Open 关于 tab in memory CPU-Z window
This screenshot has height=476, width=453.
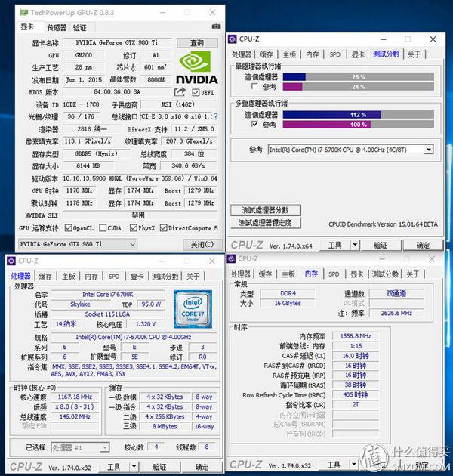pos(413,274)
